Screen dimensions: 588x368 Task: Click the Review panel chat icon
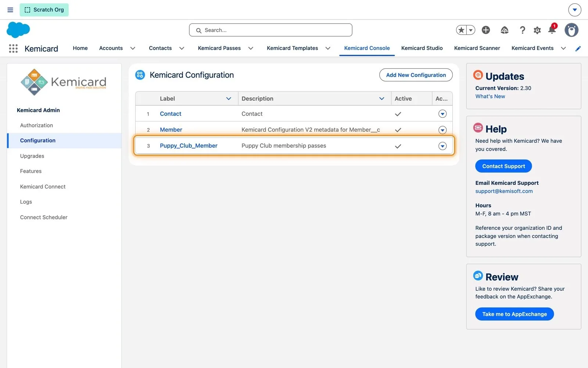point(478,275)
